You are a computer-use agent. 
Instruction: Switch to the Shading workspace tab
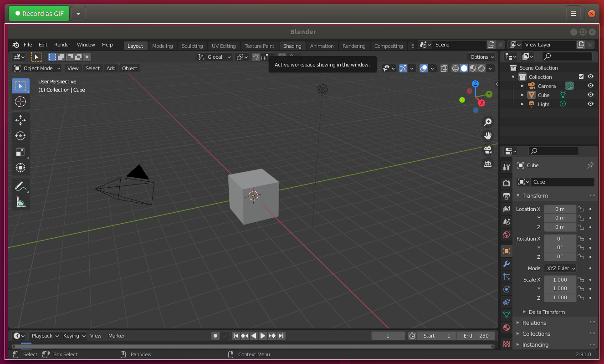(292, 46)
